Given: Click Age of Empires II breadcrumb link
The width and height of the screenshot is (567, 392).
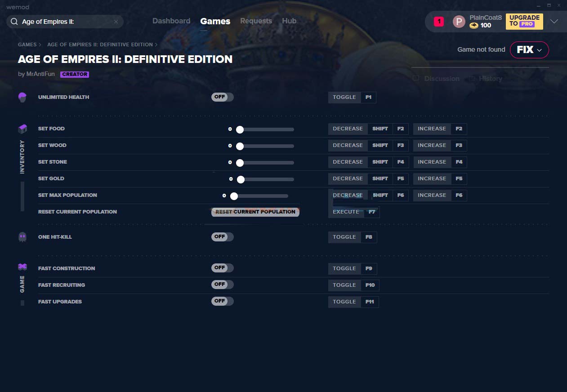Looking at the screenshot, I should pyautogui.click(x=100, y=45).
